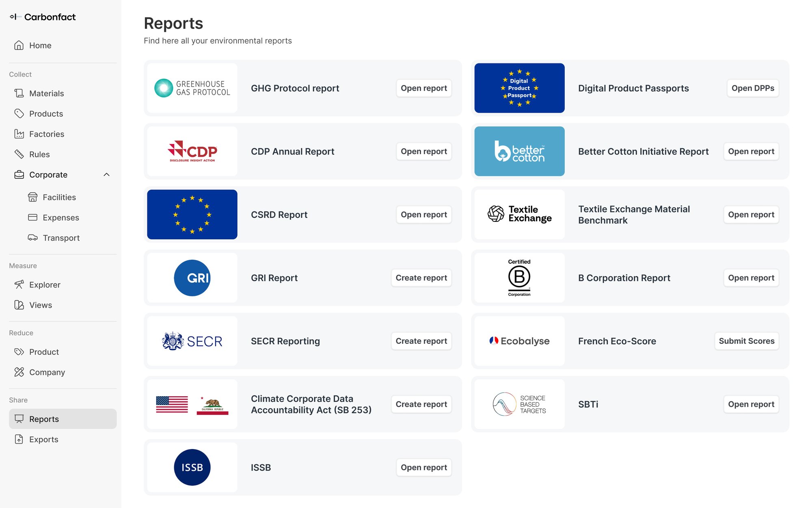Click the CSRD Report EU flag thumbnail
The width and height of the screenshot is (812, 508).
coord(192,214)
